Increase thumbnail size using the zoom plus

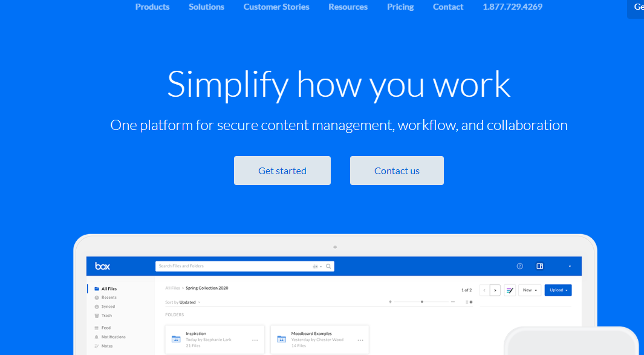(390, 301)
